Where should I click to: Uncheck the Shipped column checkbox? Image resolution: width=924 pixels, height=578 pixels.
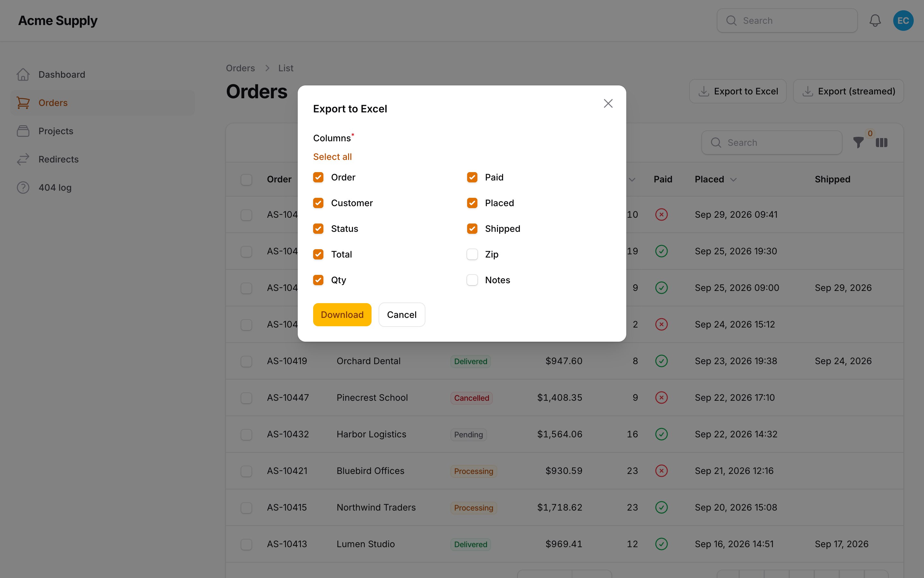[x=472, y=229]
